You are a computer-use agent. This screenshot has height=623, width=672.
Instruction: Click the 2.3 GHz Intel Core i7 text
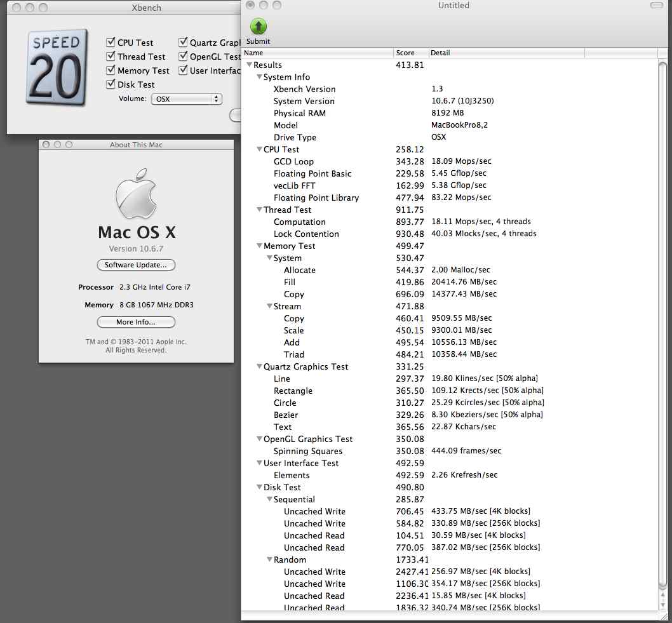155,287
